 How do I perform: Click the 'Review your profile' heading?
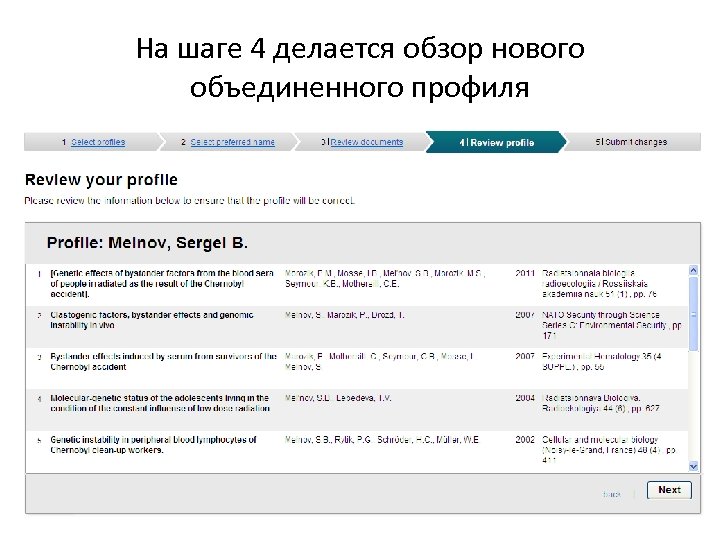[x=101, y=180]
